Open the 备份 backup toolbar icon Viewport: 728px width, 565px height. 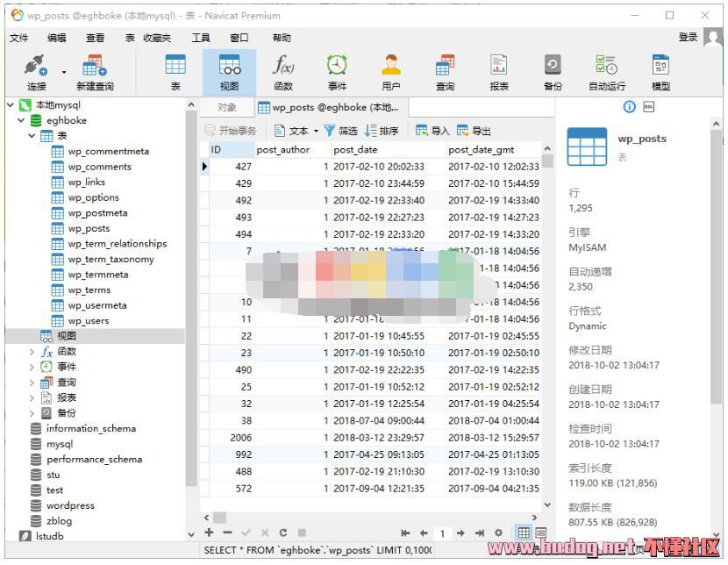553,73
